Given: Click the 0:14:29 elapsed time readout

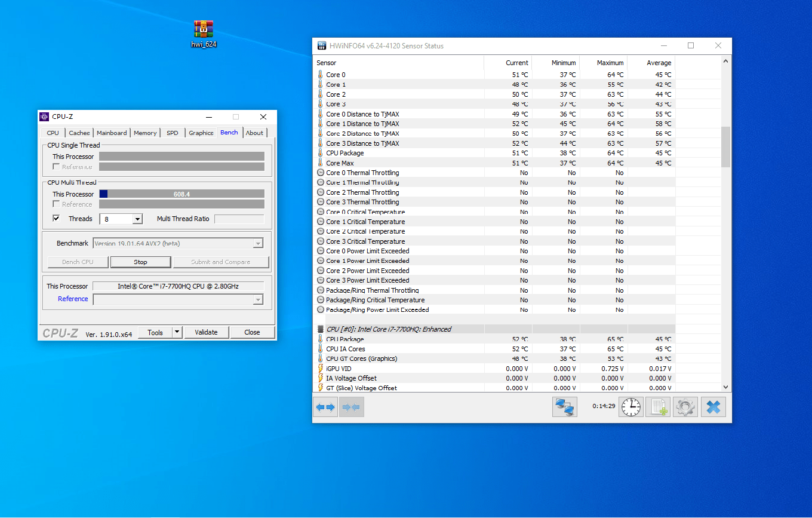Looking at the screenshot, I should click(x=604, y=406).
